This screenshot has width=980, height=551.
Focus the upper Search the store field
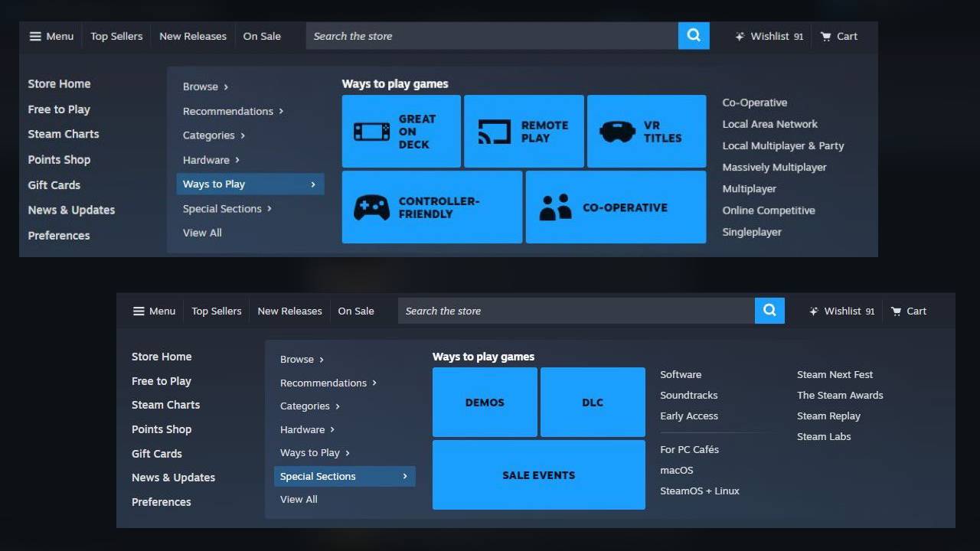click(492, 36)
